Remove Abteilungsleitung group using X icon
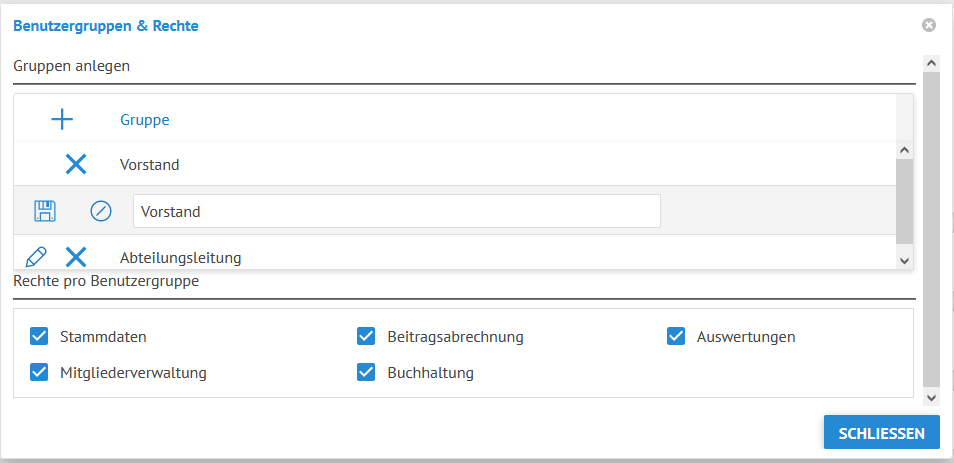The image size is (954, 463). (76, 257)
